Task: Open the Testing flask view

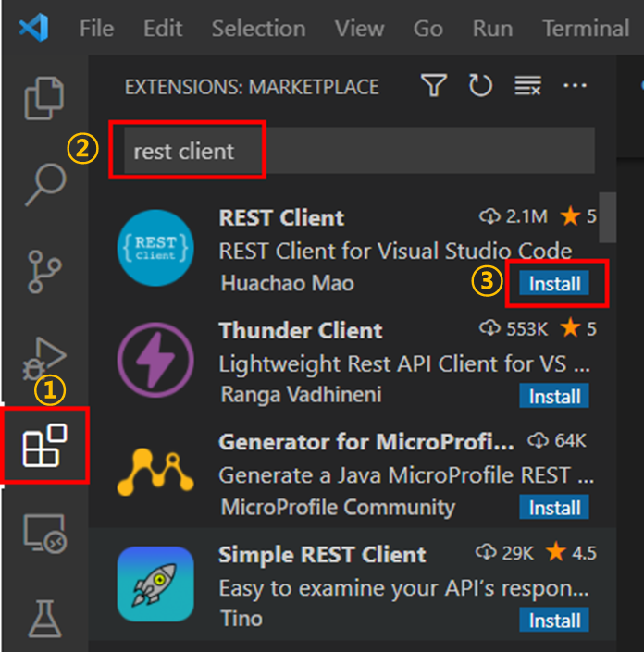Action: tap(44, 619)
